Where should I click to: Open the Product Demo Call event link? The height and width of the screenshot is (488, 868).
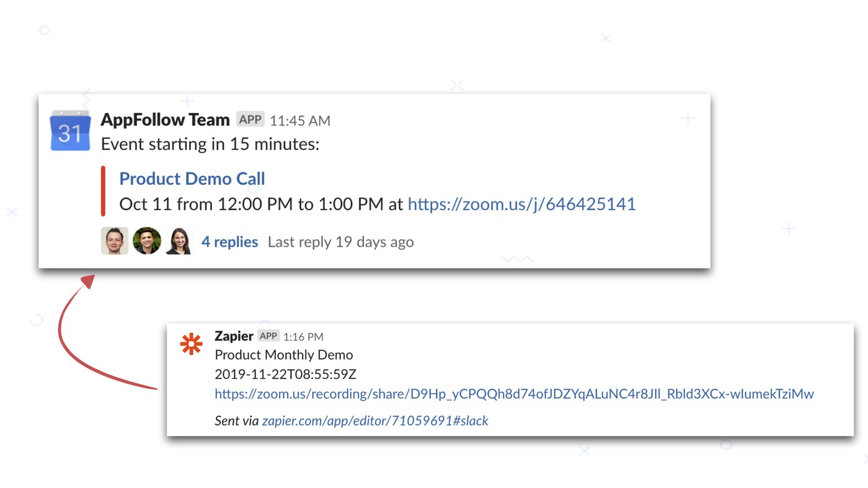coord(192,179)
